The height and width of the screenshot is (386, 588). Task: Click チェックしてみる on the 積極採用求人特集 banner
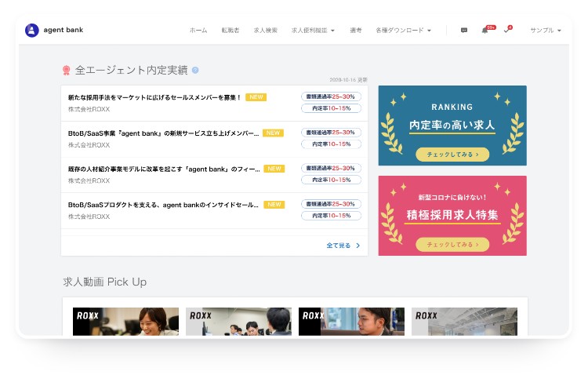(452, 245)
